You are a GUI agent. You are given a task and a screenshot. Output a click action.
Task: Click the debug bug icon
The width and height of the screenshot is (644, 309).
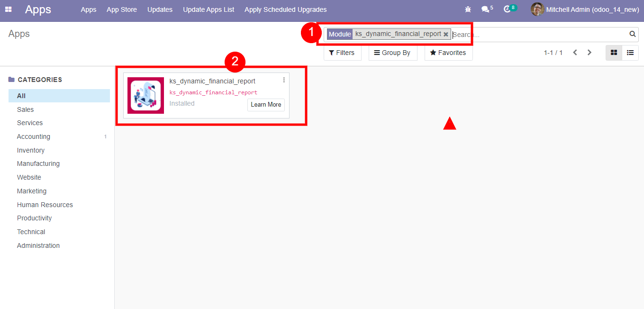[x=468, y=9]
